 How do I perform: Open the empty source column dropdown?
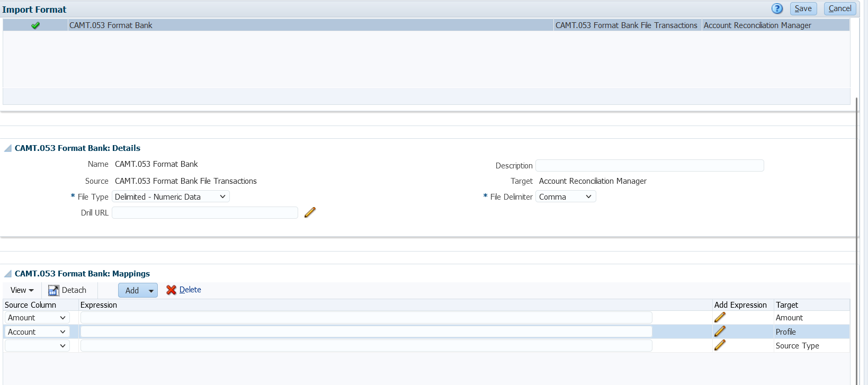click(x=37, y=346)
